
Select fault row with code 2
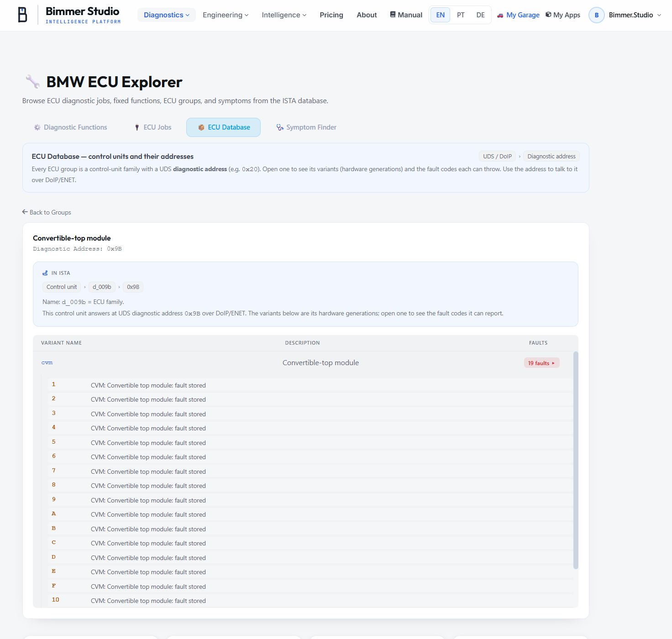(310, 399)
